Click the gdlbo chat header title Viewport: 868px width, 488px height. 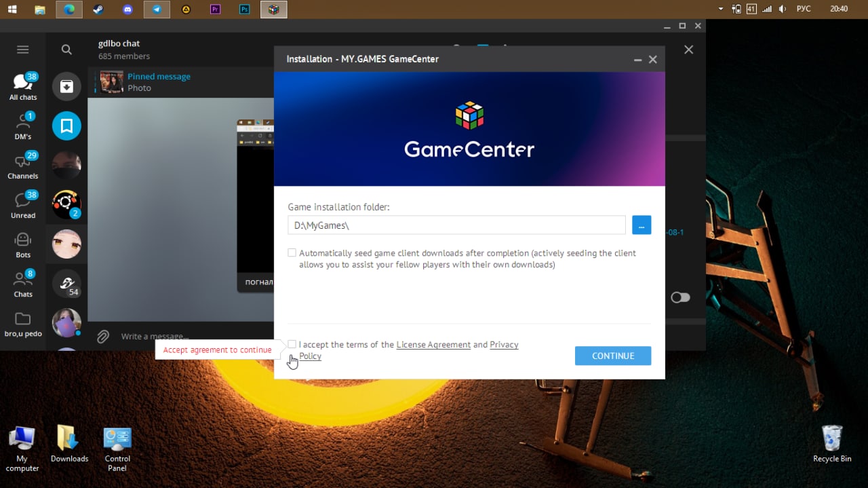119,43
